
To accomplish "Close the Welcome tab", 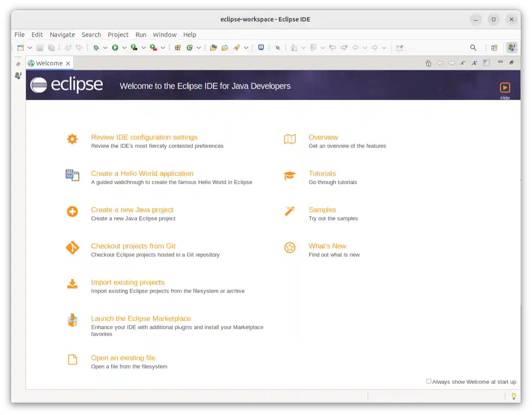I will point(68,64).
